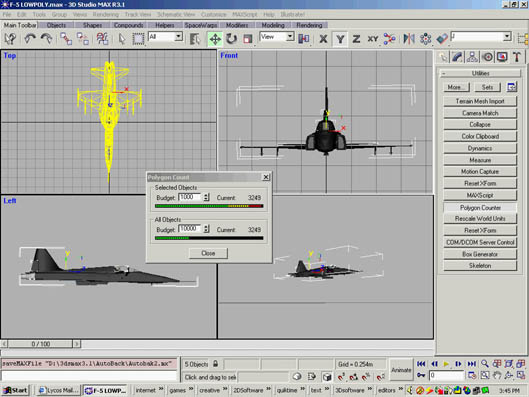Click the Windows Start button
The height and width of the screenshot is (397, 529).
click(x=16, y=390)
